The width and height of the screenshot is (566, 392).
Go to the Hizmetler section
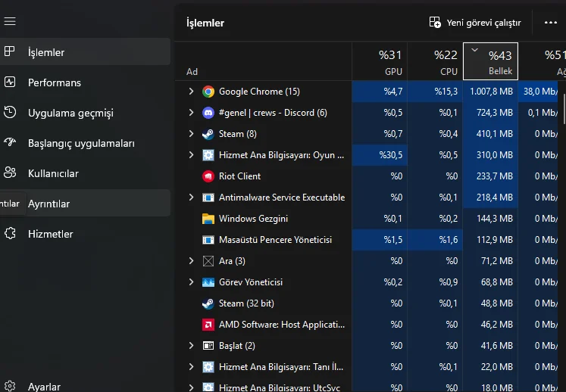click(51, 234)
